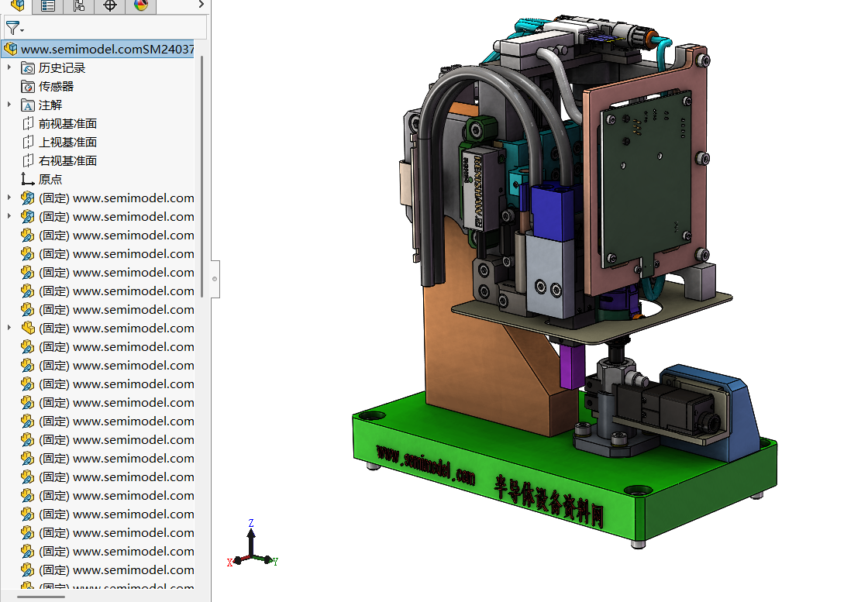Select the 原点 origin icon
The image size is (868, 602).
tap(28, 179)
